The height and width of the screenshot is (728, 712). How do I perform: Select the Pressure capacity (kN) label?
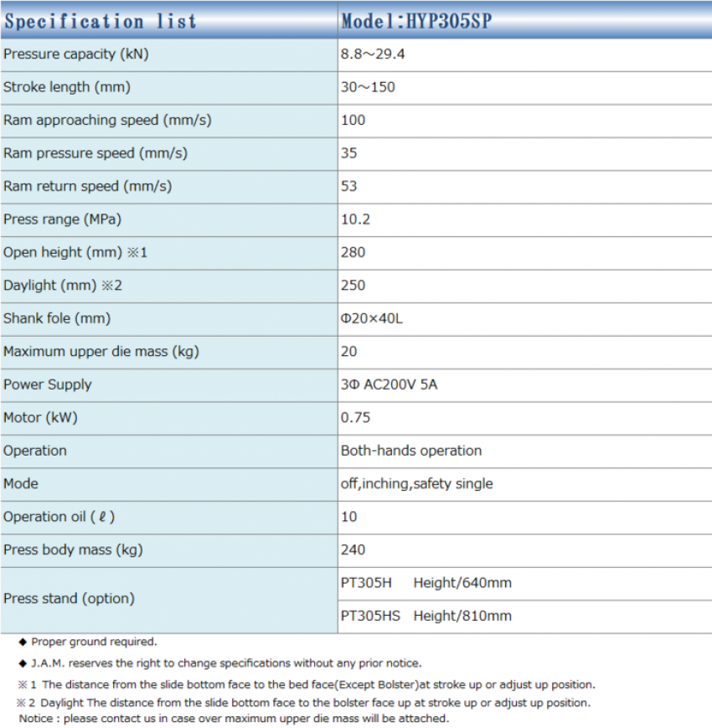point(76,54)
